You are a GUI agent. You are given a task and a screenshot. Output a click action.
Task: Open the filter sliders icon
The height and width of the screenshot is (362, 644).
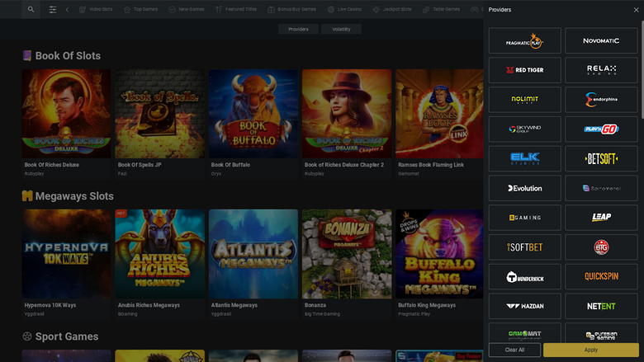click(53, 9)
